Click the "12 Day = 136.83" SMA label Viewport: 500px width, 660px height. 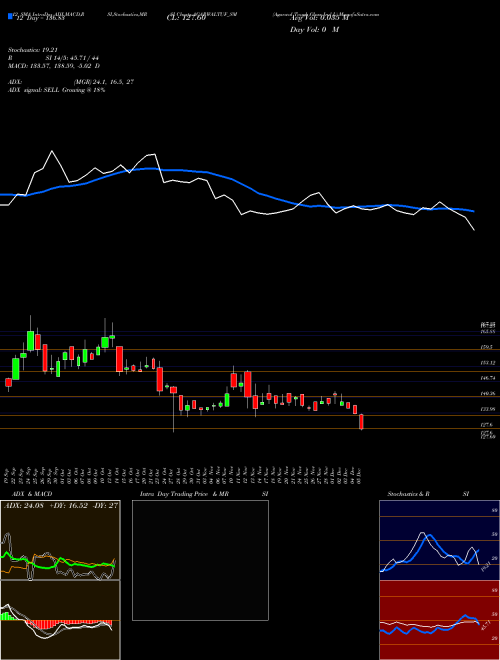(39, 19)
